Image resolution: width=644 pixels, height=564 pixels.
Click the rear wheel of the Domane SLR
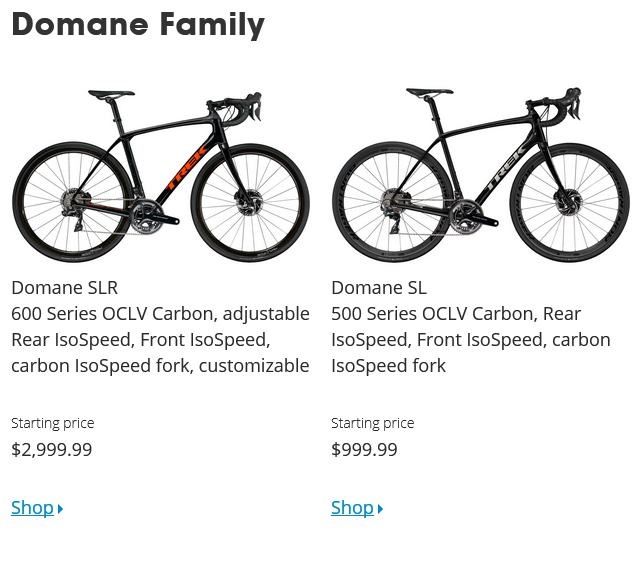click(x=70, y=204)
